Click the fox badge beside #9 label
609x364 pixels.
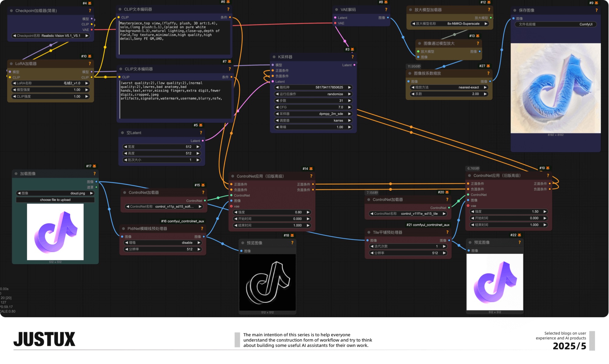tap(596, 3)
